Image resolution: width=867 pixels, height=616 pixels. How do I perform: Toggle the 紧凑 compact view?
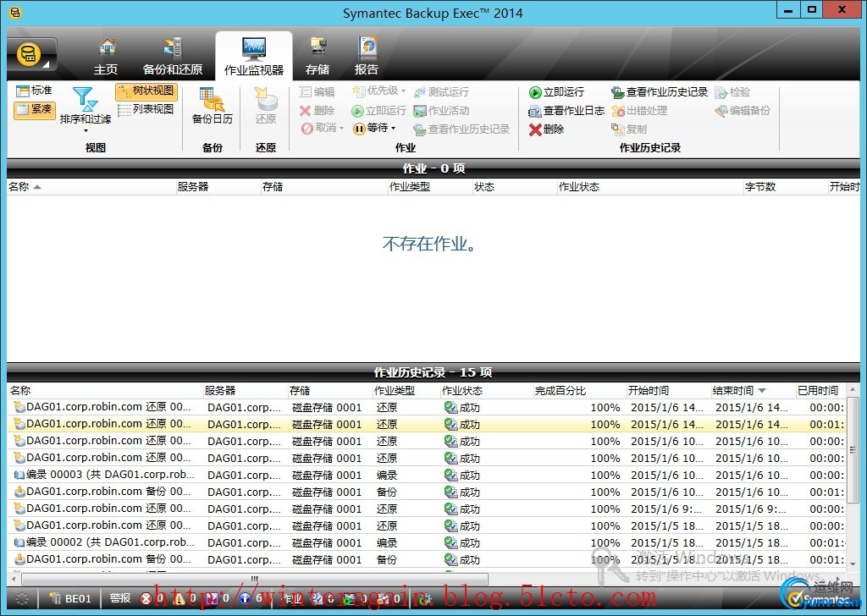pyautogui.click(x=34, y=109)
